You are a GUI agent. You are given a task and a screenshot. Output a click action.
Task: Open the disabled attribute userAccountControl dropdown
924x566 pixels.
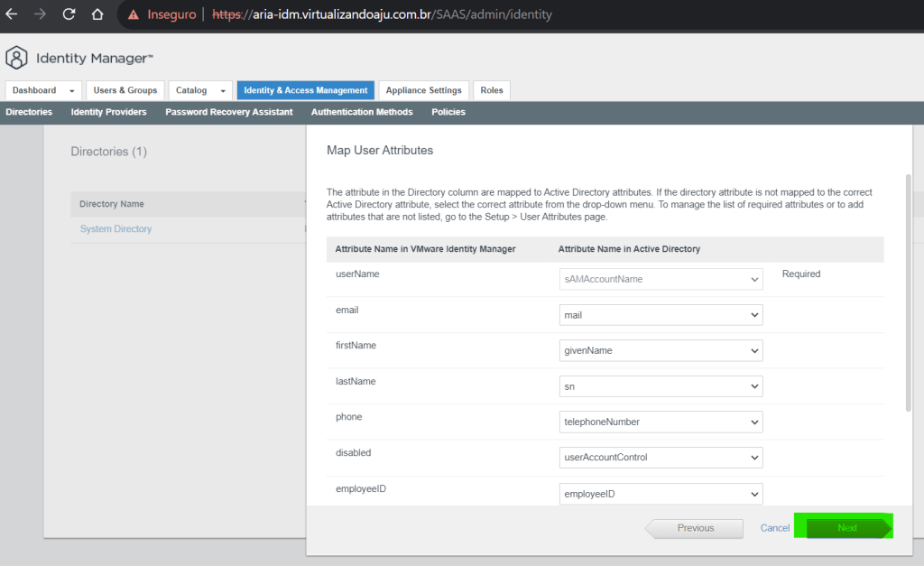[661, 458]
